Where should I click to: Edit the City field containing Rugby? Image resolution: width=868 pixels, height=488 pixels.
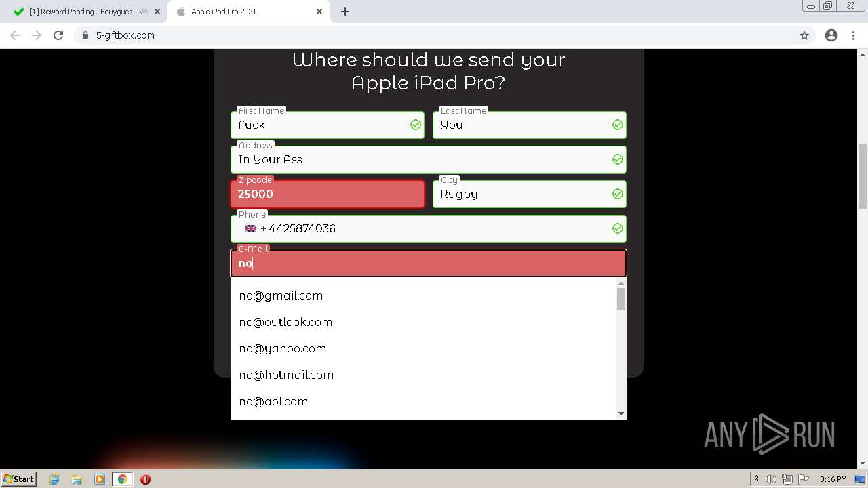[x=530, y=195]
